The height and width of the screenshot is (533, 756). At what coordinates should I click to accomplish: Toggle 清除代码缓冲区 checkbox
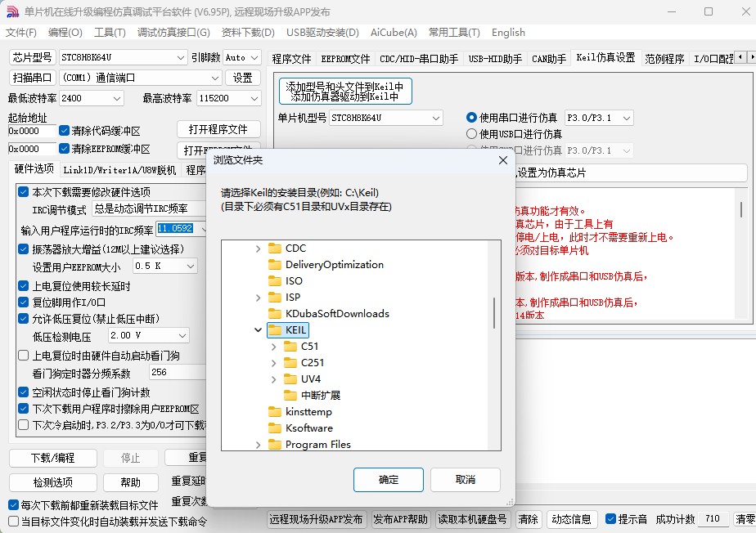coord(64,131)
